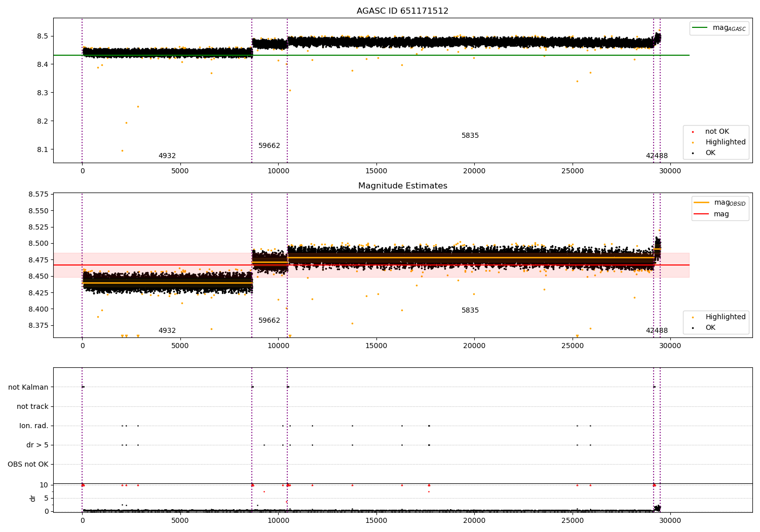
Task: Click the 8.375 y-axis tick label
Action: [39, 325]
